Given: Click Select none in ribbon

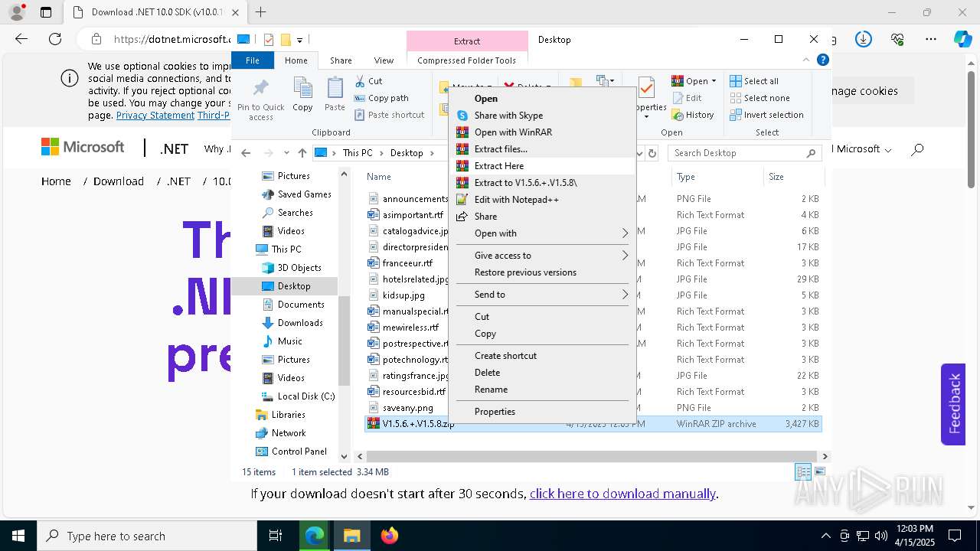Looking at the screenshot, I should pyautogui.click(x=759, y=98).
